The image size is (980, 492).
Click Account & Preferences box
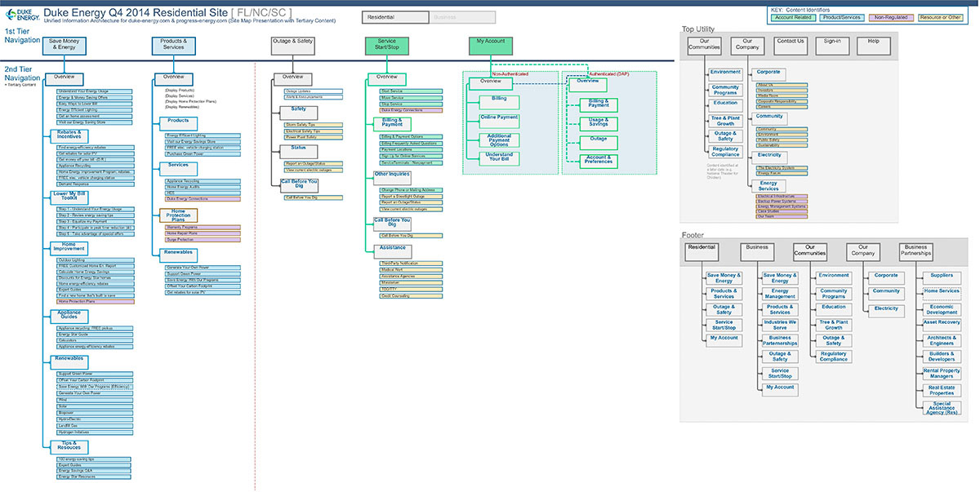pyautogui.click(x=599, y=161)
